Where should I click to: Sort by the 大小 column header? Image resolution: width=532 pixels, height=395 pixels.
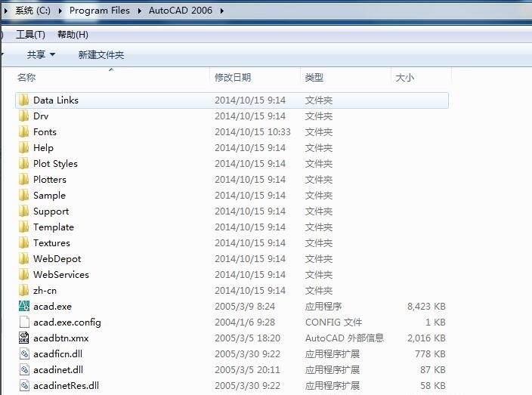click(422, 78)
